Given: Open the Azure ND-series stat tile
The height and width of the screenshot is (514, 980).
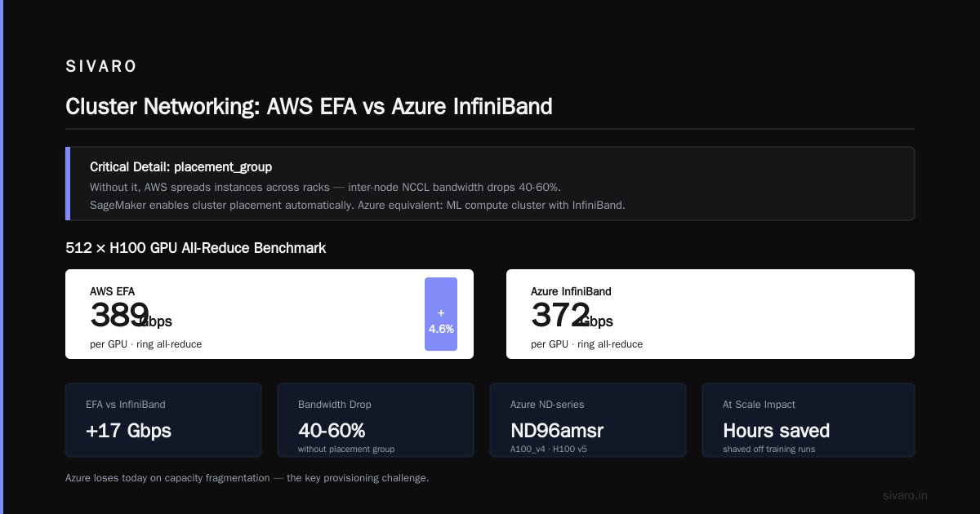Looking at the screenshot, I should coord(588,420).
